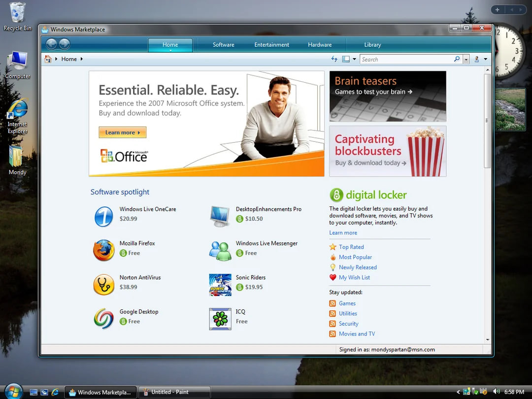This screenshot has height=399, width=532.
Task: Open the Brain teasers banner
Action: click(x=388, y=97)
